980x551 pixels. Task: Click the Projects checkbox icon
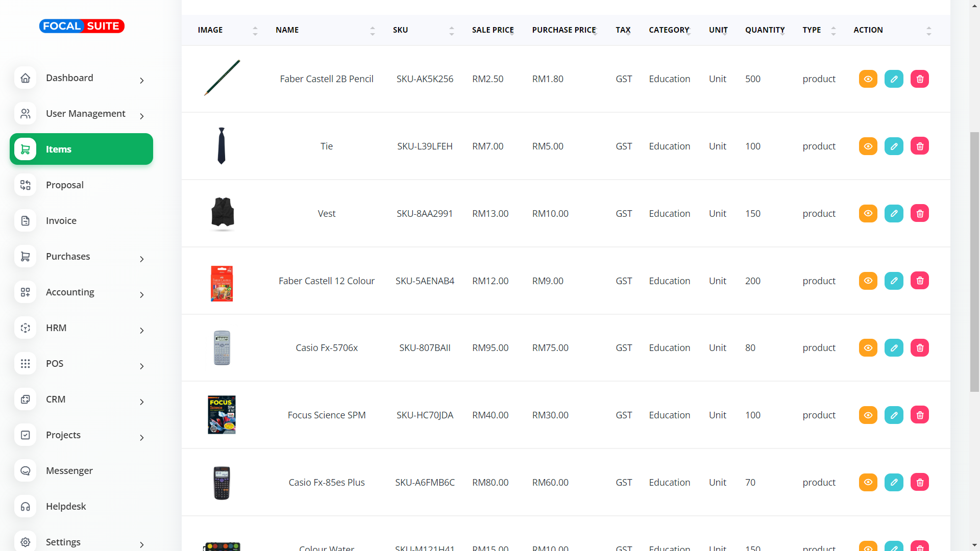[25, 435]
